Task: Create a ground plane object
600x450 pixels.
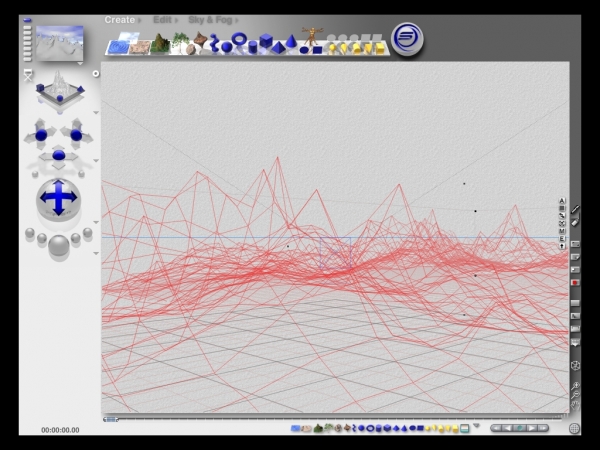Action: point(139,47)
